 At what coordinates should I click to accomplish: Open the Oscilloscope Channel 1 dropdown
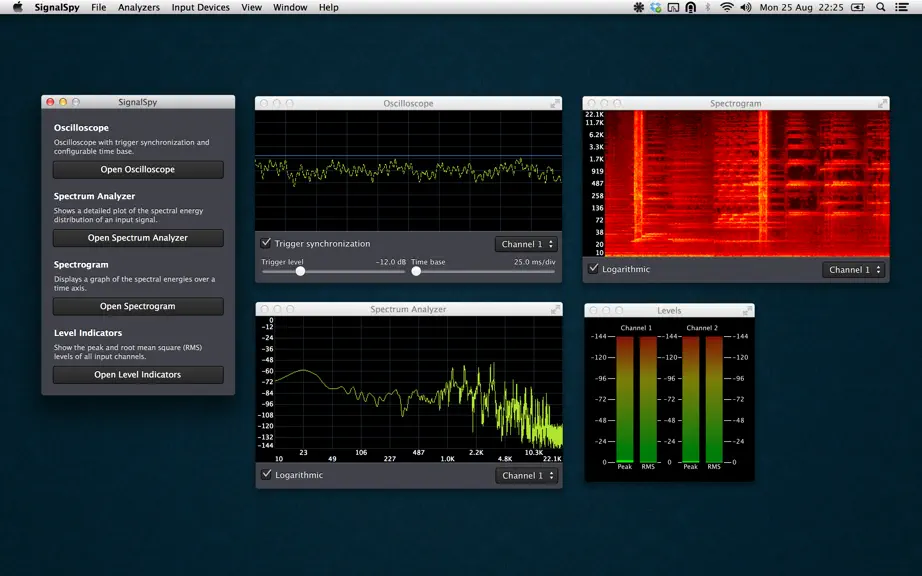526,244
